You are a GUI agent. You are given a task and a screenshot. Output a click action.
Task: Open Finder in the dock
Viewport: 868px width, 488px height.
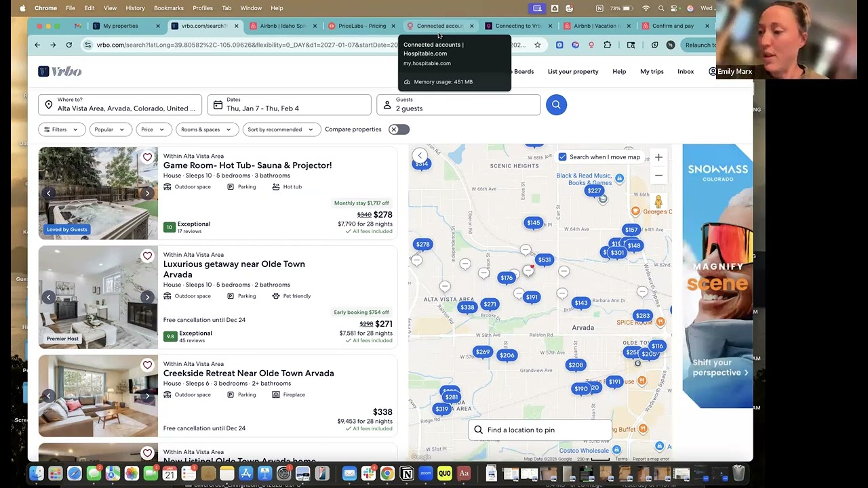37,474
